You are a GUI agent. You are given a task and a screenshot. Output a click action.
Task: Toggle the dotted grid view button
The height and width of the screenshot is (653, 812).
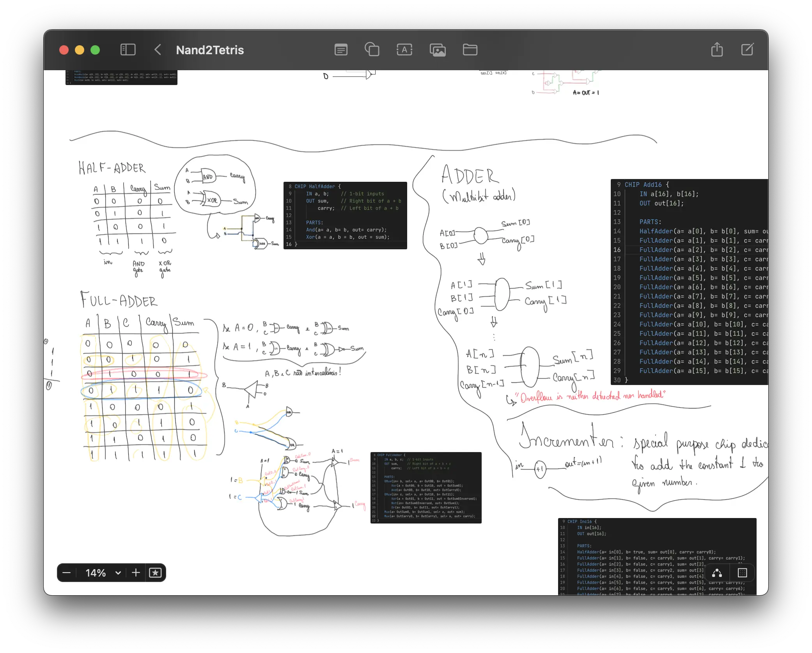742,573
